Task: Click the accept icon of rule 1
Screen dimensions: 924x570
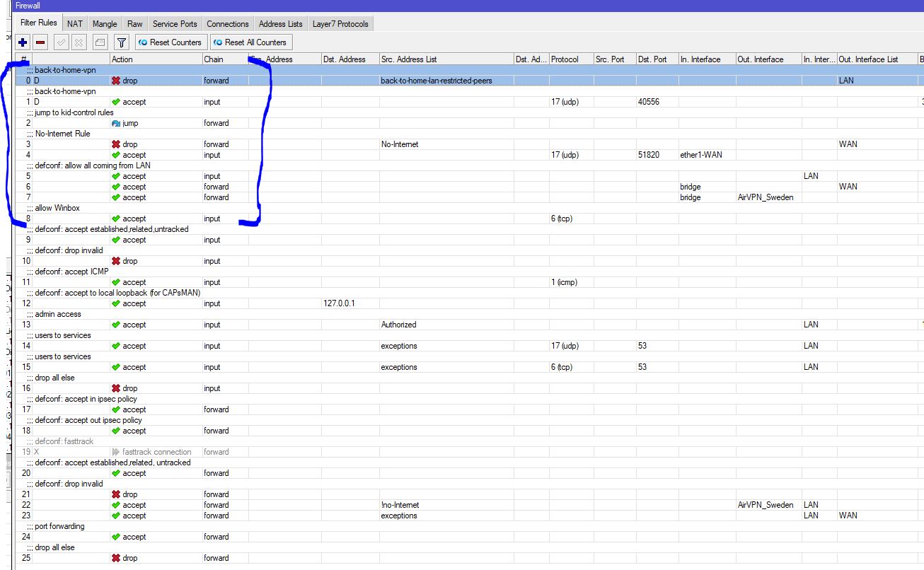Action: pos(116,102)
